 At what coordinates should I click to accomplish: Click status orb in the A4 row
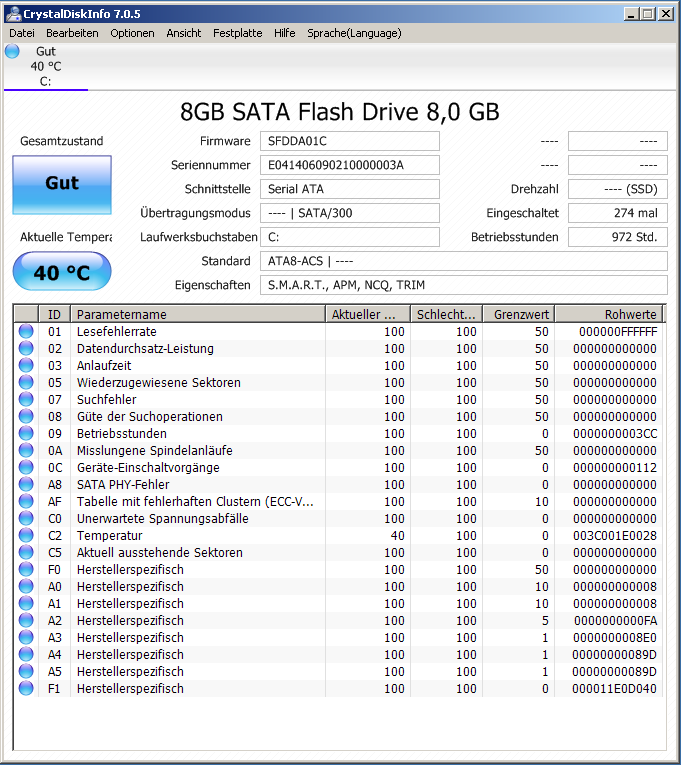click(26, 654)
